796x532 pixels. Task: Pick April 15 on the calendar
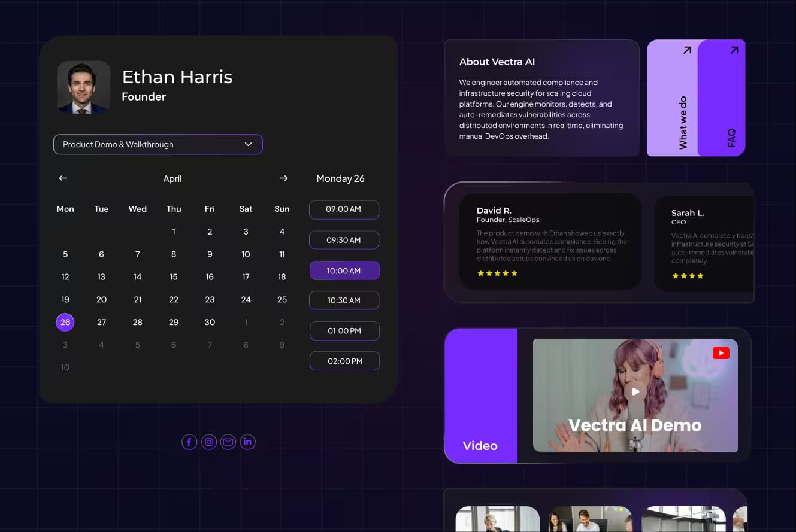coord(174,277)
